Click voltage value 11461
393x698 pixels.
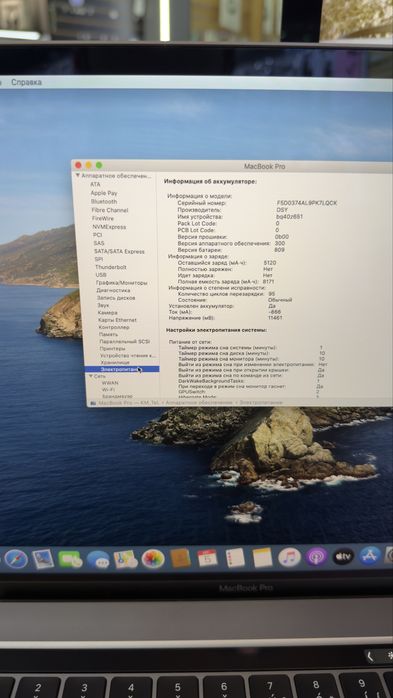[276, 318]
